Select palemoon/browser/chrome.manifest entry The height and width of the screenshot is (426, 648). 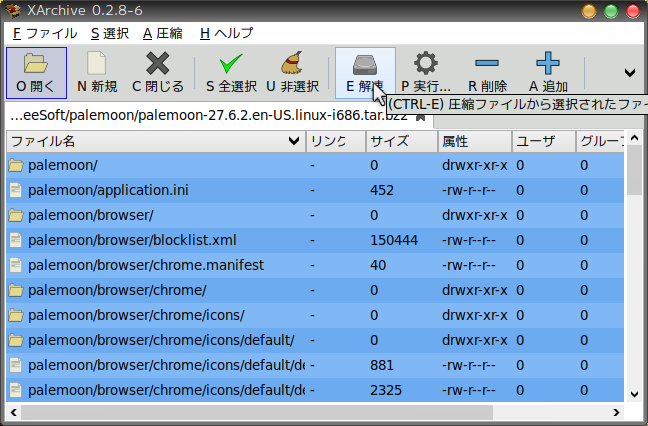146,265
